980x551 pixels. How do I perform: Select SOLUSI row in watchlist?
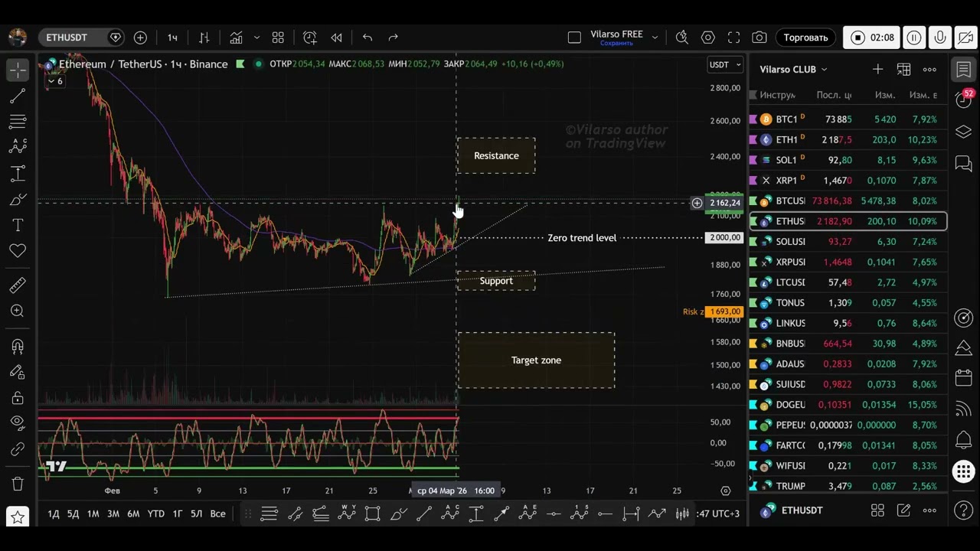point(848,242)
